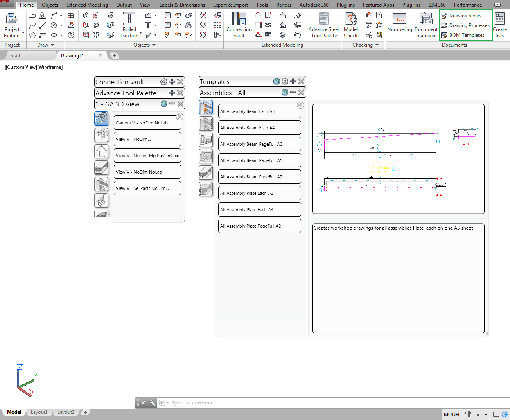
Task: Collapse the 1 - GA 3D View panel
Action: pyautogui.click(x=172, y=104)
